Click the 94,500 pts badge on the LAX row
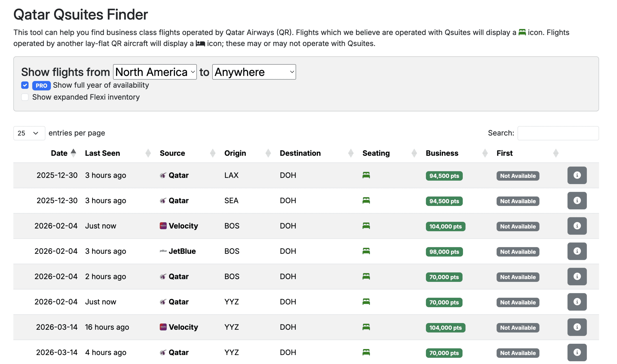Viewport: 617px width, 364px height. click(444, 176)
